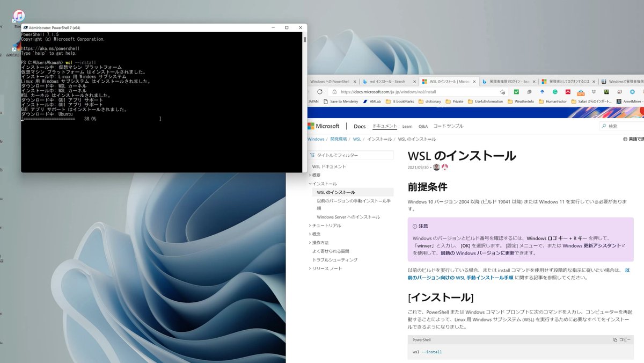Click the Dropbox extension icon
The height and width of the screenshot is (363, 644).
[594, 92]
